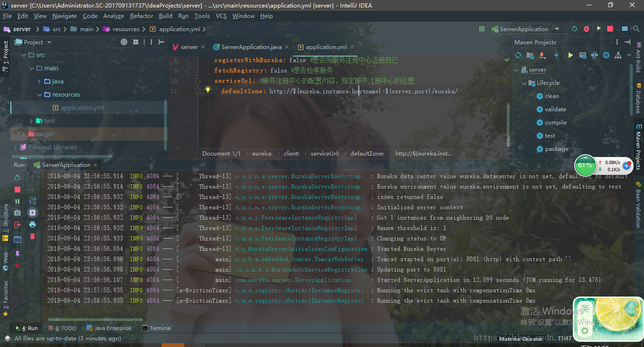Collapse the resources folder
The height and width of the screenshot is (347, 644).
pos(40,95)
